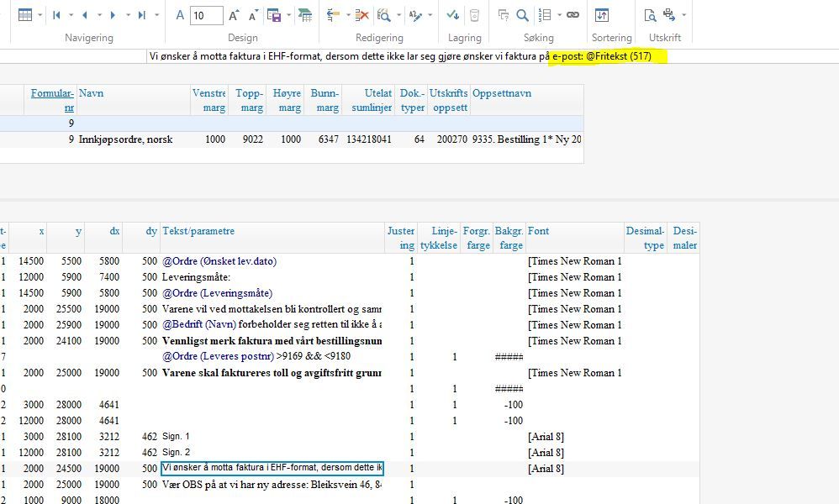Click the font 'A' icon in Design
This screenshot has height=504, width=839.
click(180, 15)
